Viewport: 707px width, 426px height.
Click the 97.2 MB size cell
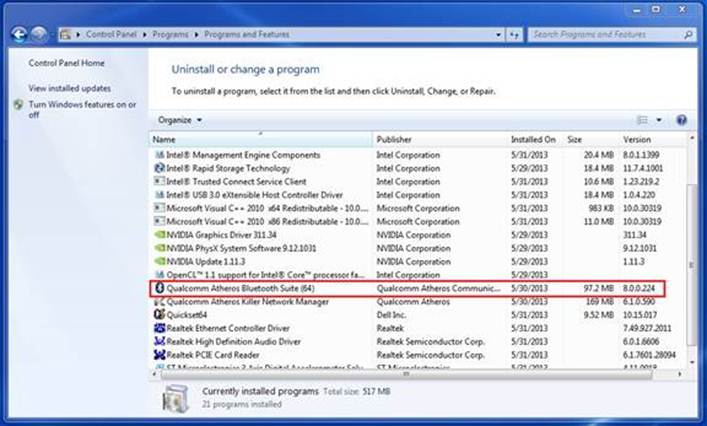click(598, 288)
